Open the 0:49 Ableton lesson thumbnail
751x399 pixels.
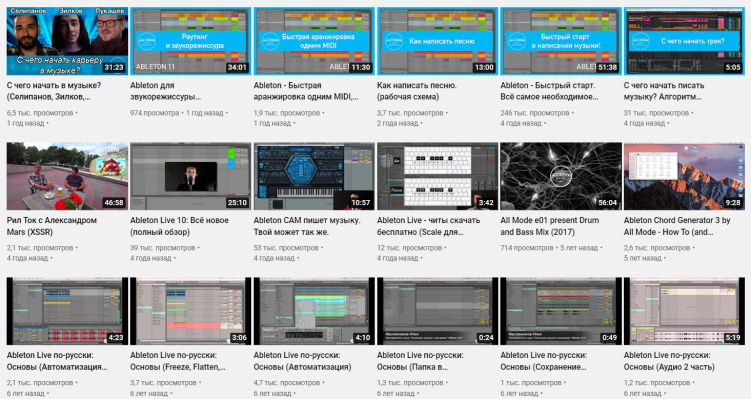[x=561, y=311]
